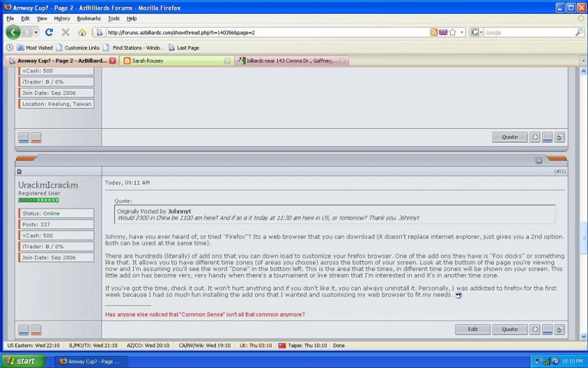Click the RSS feed icon in address bar

coord(434,33)
